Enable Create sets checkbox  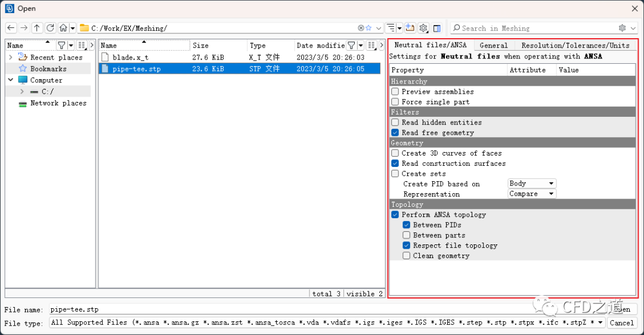coord(395,173)
